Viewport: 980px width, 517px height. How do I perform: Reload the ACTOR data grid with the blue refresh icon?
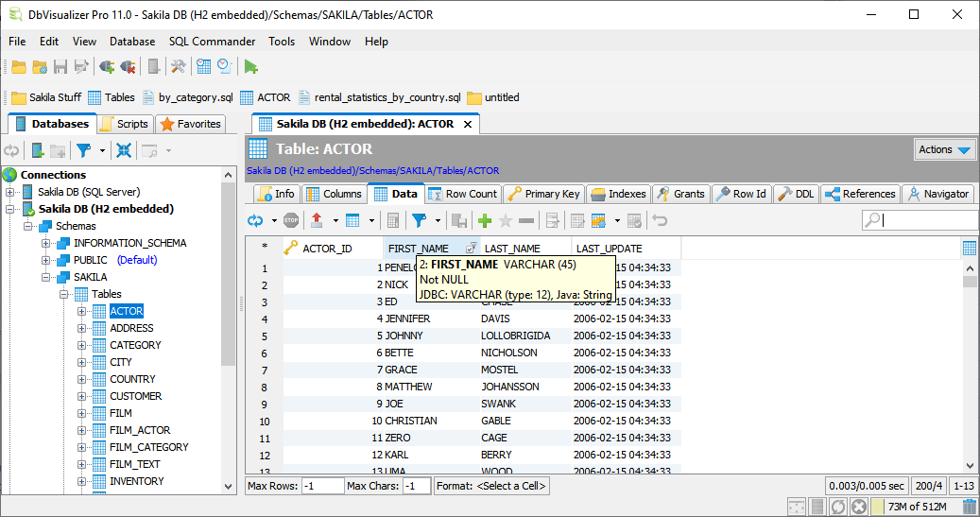pos(255,220)
